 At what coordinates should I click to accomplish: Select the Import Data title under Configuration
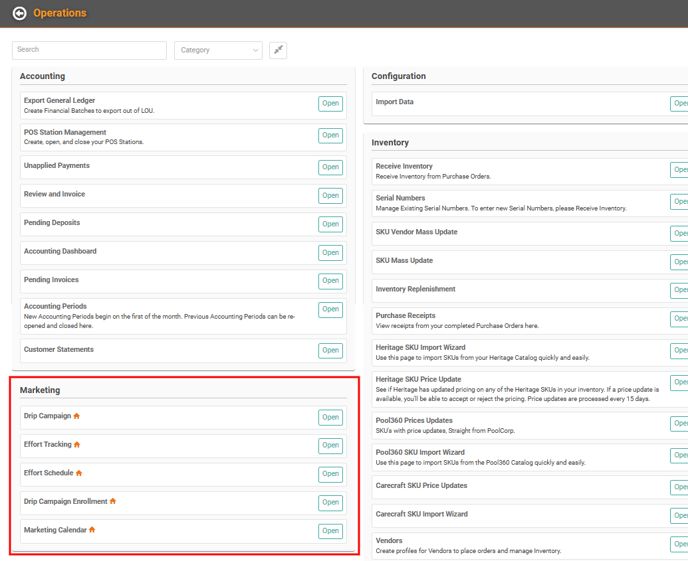(394, 102)
